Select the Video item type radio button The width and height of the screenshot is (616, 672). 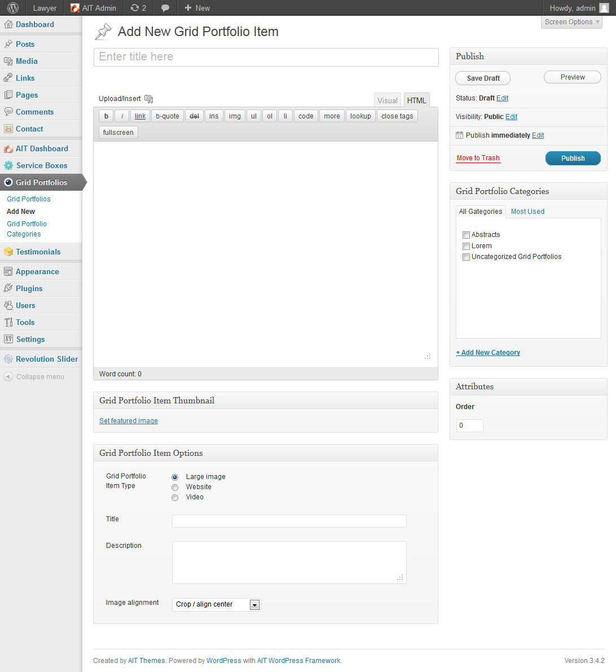175,498
